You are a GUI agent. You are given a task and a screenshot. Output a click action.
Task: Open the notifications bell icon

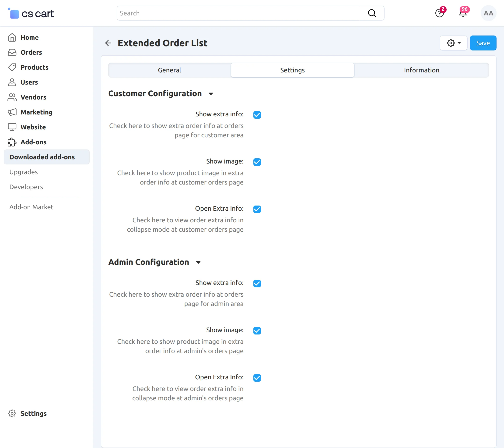click(462, 13)
